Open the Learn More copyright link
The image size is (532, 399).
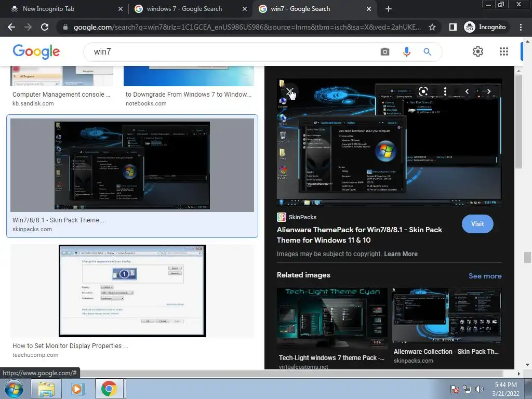point(401,254)
